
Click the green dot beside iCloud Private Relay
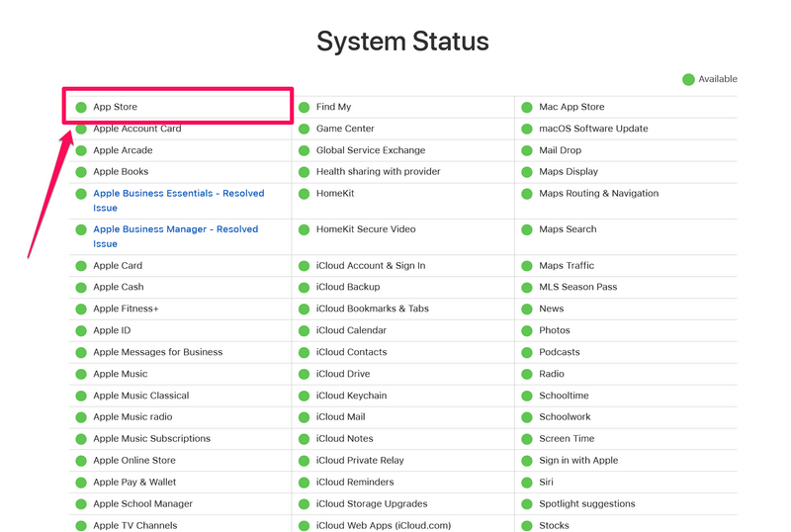tap(305, 461)
